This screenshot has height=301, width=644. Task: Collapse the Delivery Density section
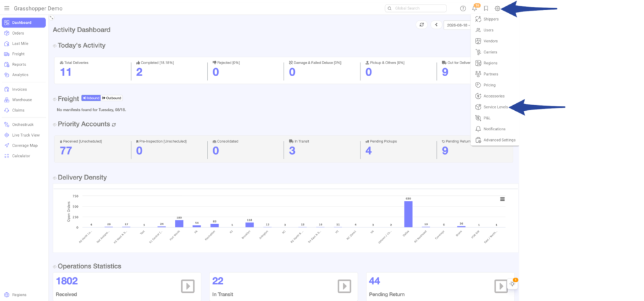[x=55, y=178]
